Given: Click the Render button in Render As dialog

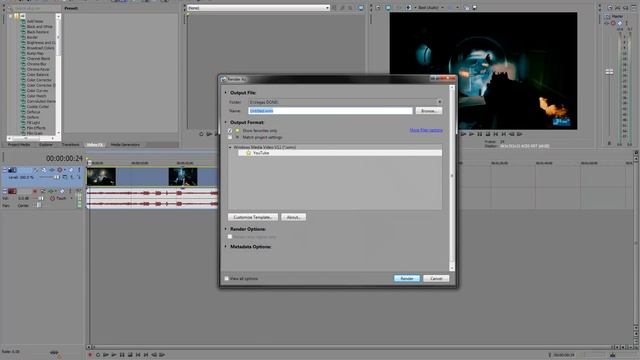Looking at the screenshot, I should point(407,278).
